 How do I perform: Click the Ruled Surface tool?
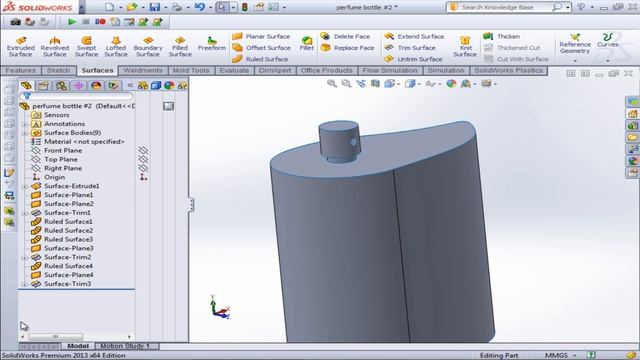pos(260,59)
